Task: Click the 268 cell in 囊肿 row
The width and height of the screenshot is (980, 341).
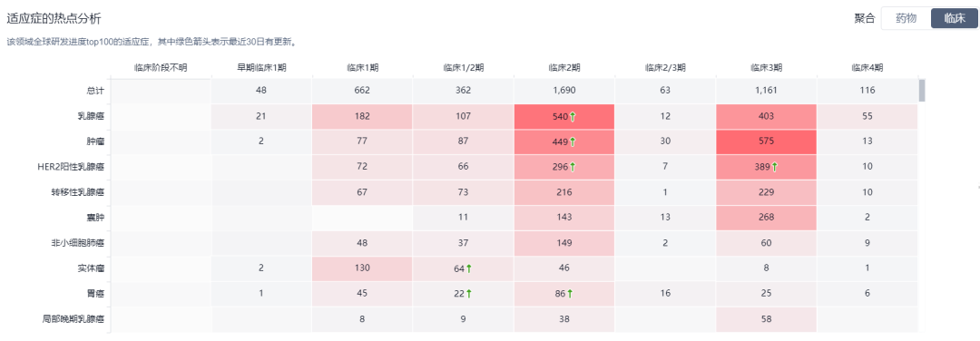Action: coord(766,218)
